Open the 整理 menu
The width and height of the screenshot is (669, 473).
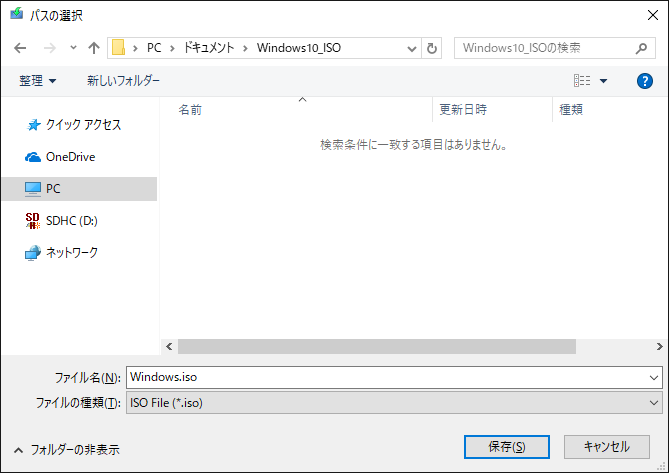[38, 81]
